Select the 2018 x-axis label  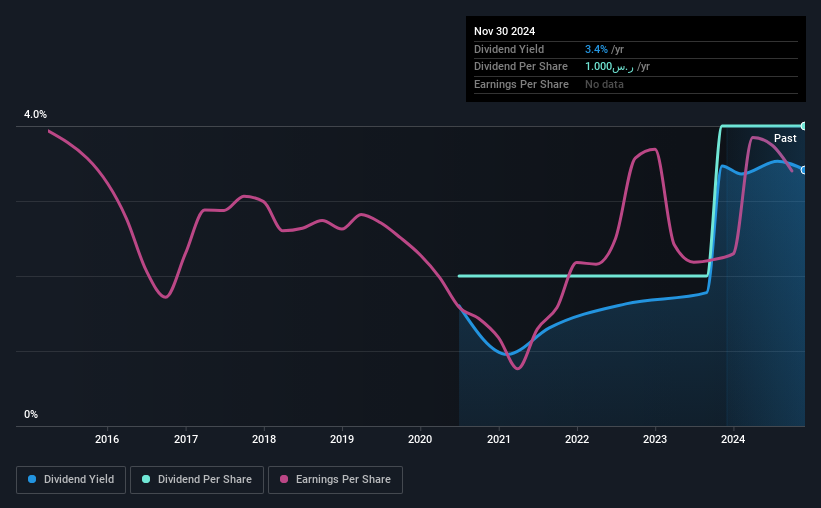pyautogui.click(x=264, y=439)
